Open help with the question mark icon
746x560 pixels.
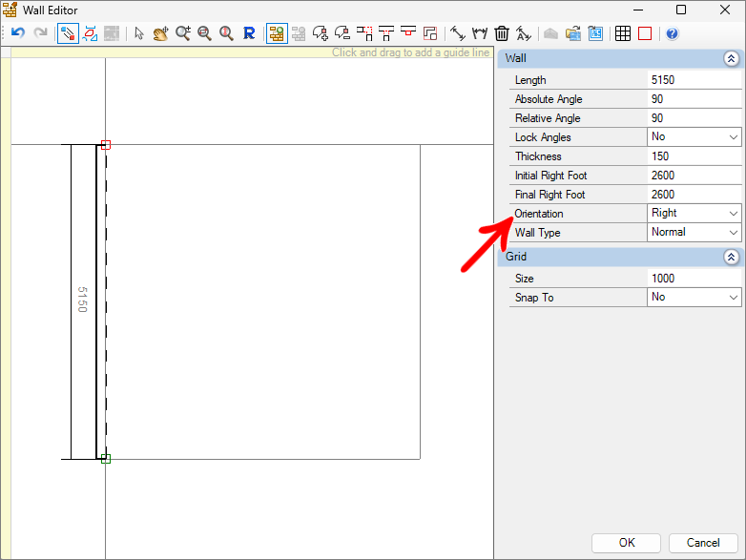click(x=672, y=33)
